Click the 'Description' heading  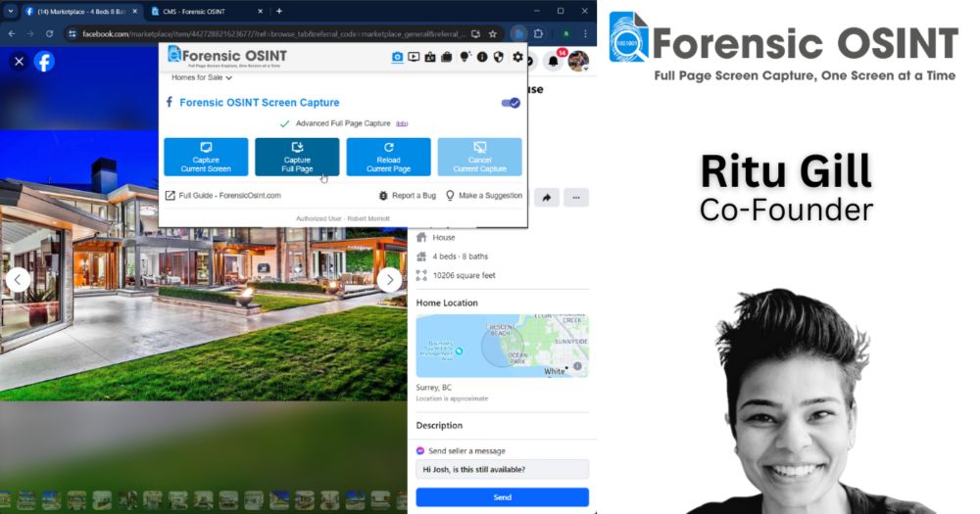pyautogui.click(x=439, y=425)
